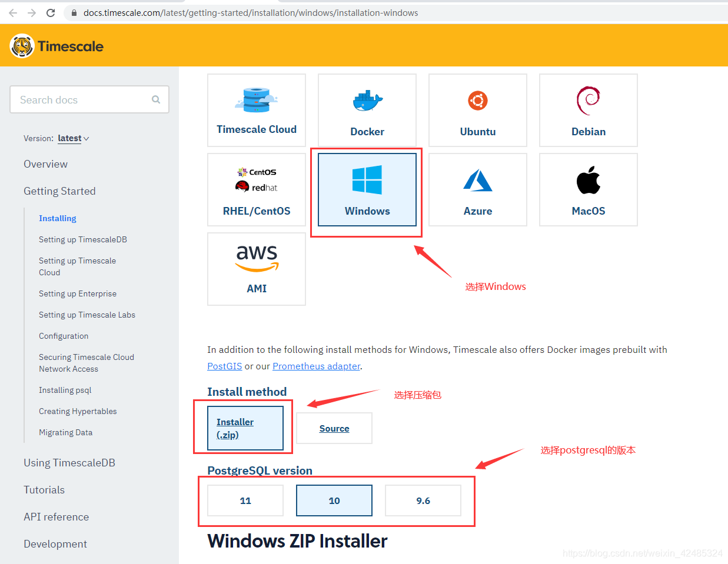The width and height of the screenshot is (728, 564).
Task: Select the RHEL/CentOS platform card
Action: coord(257,189)
